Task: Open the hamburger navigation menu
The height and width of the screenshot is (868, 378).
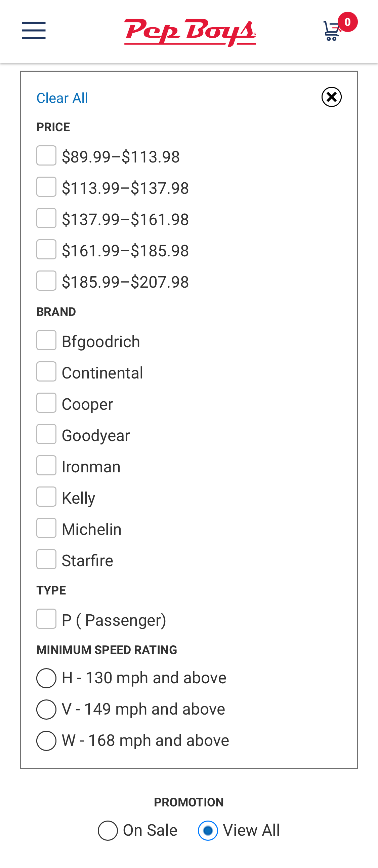Action: coord(34,30)
